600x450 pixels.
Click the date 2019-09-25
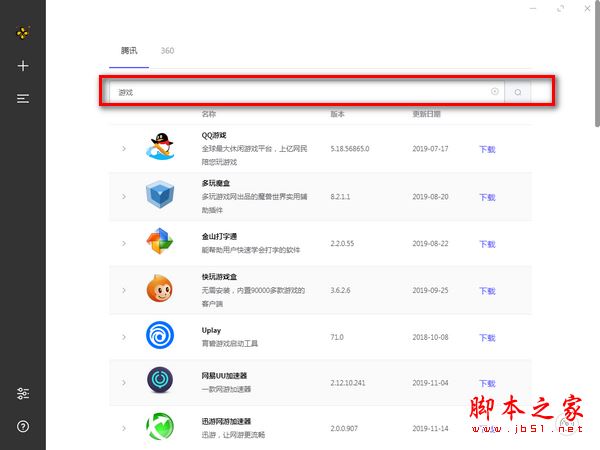click(x=430, y=290)
